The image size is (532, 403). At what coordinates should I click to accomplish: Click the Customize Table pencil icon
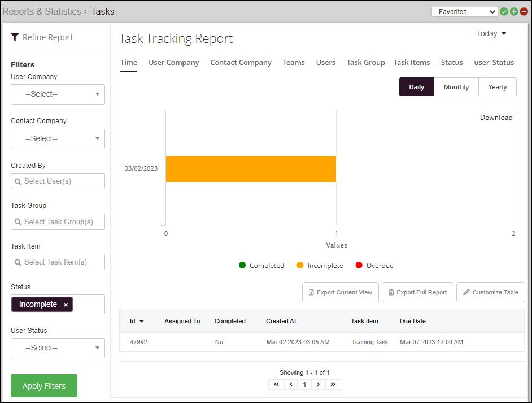[466, 292]
